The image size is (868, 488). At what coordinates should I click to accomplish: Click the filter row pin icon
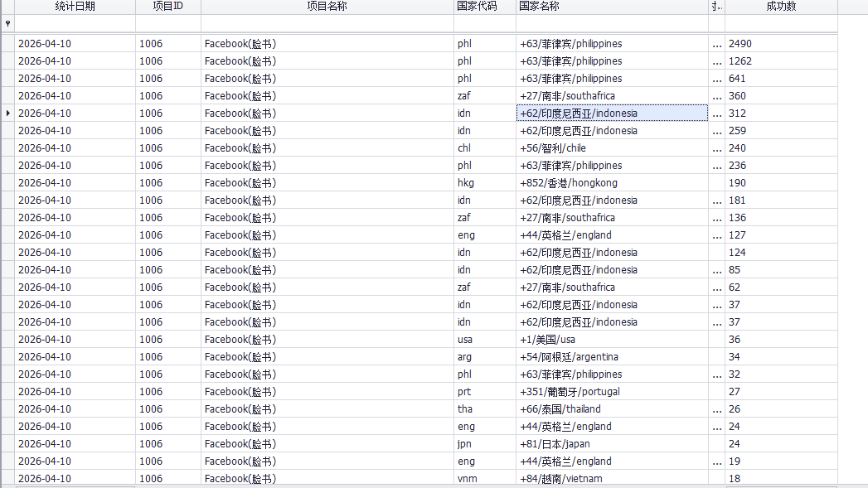7,23
